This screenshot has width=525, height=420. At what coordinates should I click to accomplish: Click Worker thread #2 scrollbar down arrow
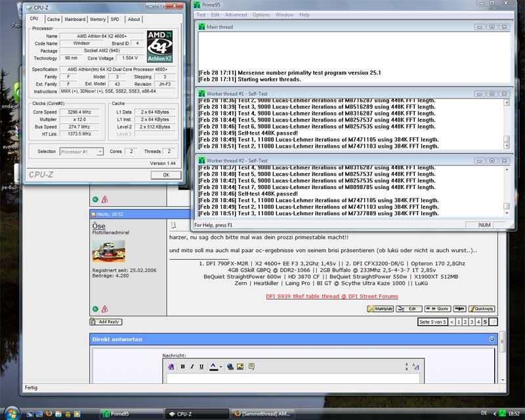pos(507,213)
